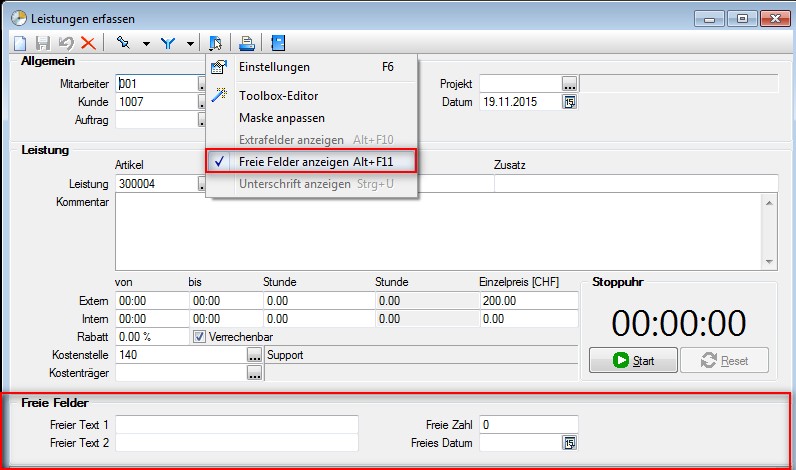Click into the Freier Text 1 field
The width and height of the screenshot is (796, 470).
pos(236,425)
